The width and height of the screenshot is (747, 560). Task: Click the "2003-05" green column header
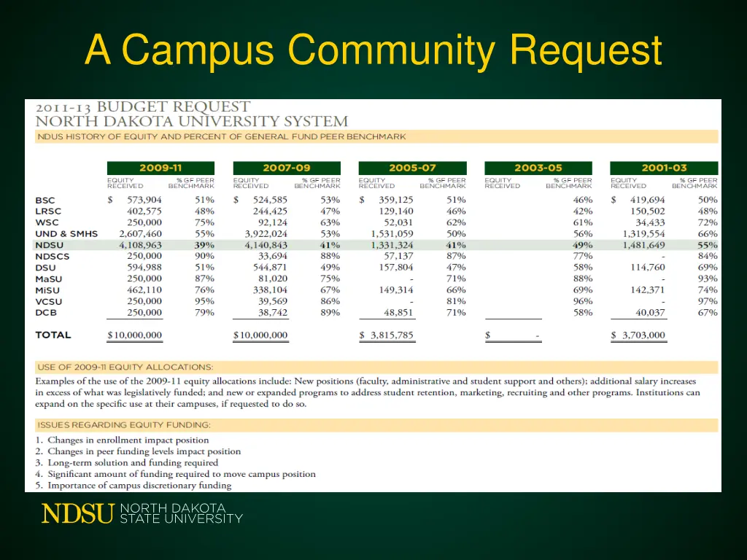[x=538, y=168]
